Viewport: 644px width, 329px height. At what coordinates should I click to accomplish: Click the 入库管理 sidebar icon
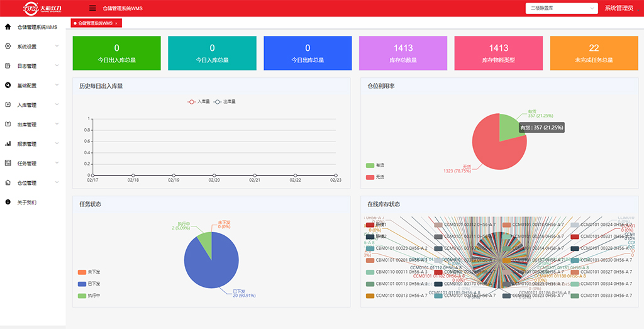pyautogui.click(x=8, y=105)
